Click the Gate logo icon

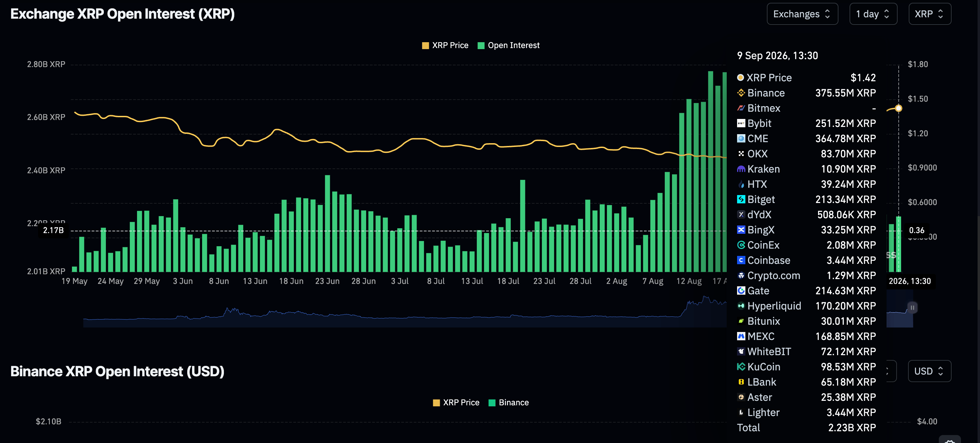tap(741, 290)
